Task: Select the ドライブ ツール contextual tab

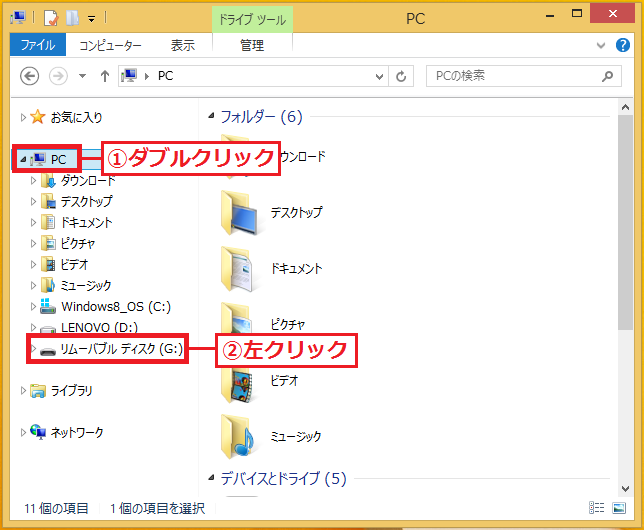Action: [x=252, y=19]
